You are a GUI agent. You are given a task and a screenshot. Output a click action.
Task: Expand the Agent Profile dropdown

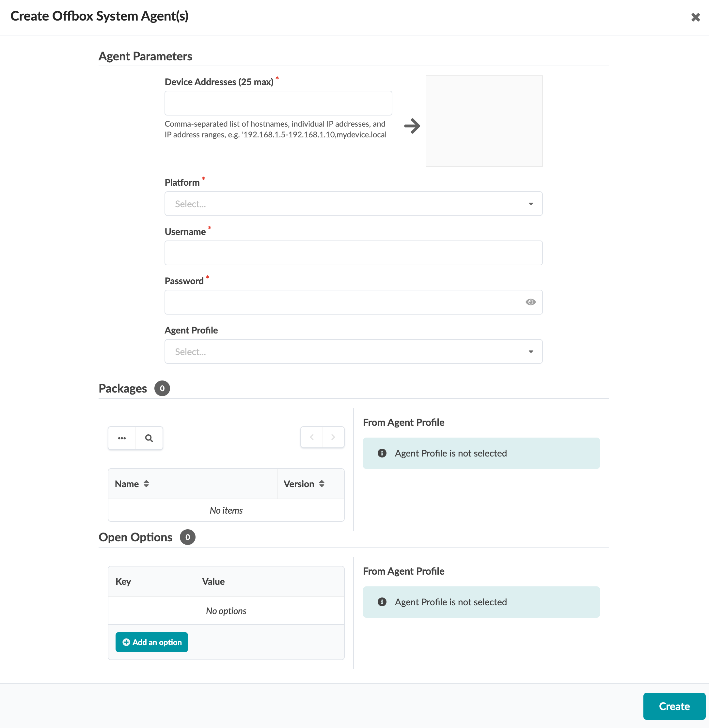click(353, 351)
